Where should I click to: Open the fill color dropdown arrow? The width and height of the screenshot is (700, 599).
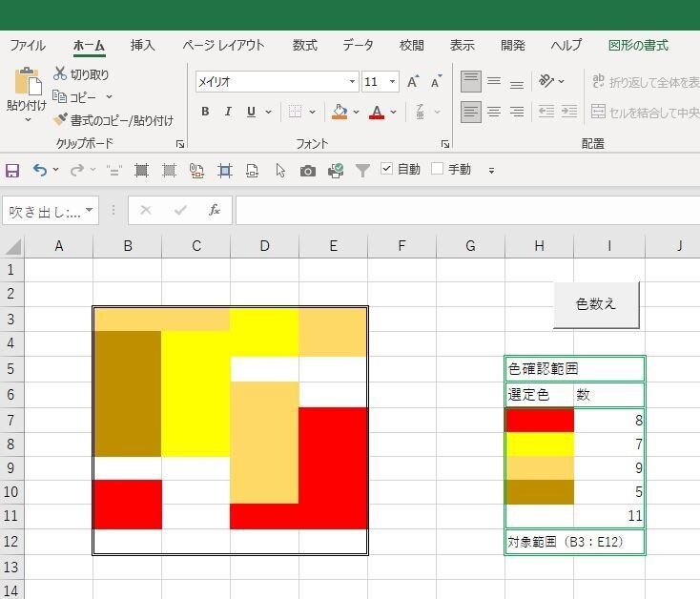(x=356, y=112)
